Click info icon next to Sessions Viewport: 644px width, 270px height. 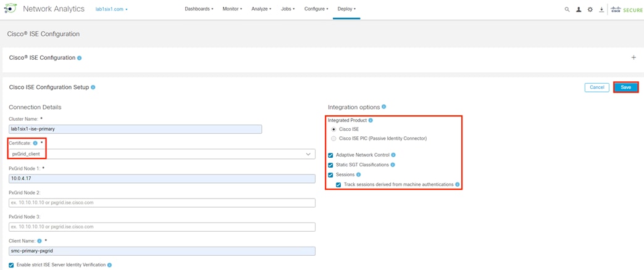tap(359, 174)
